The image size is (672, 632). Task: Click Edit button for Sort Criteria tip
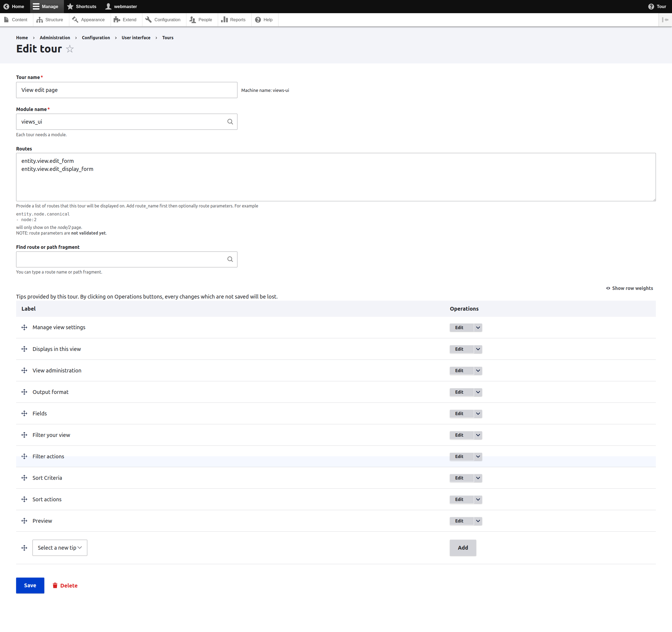pyautogui.click(x=459, y=478)
